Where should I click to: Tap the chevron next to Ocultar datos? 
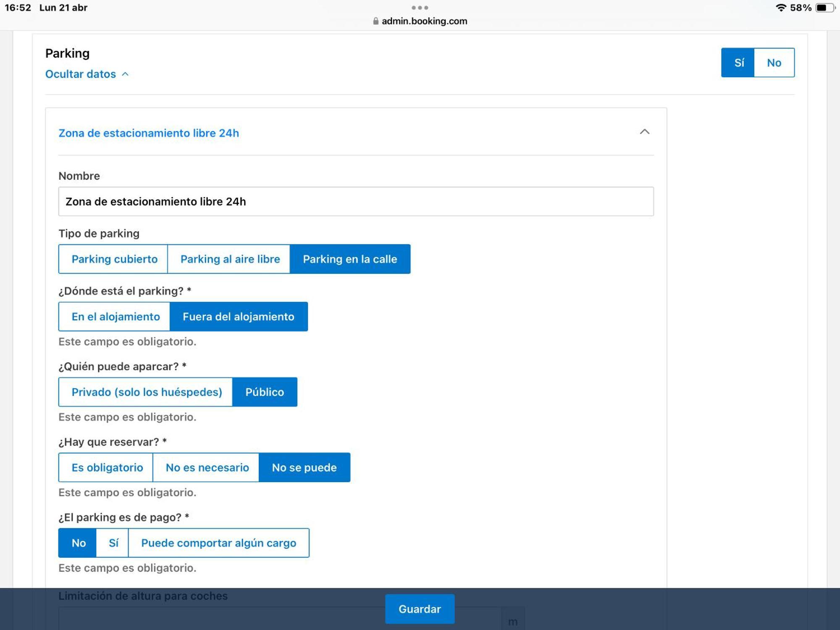pyautogui.click(x=125, y=74)
